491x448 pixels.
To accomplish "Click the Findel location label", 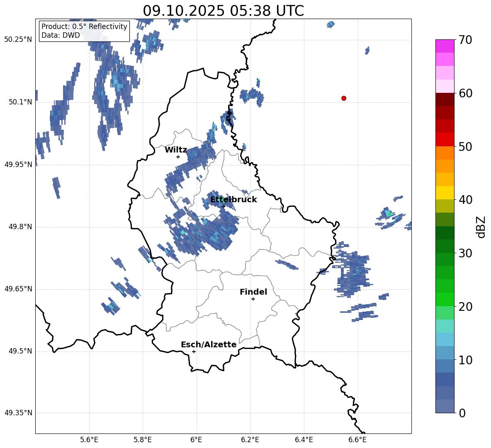I will pyautogui.click(x=253, y=292).
